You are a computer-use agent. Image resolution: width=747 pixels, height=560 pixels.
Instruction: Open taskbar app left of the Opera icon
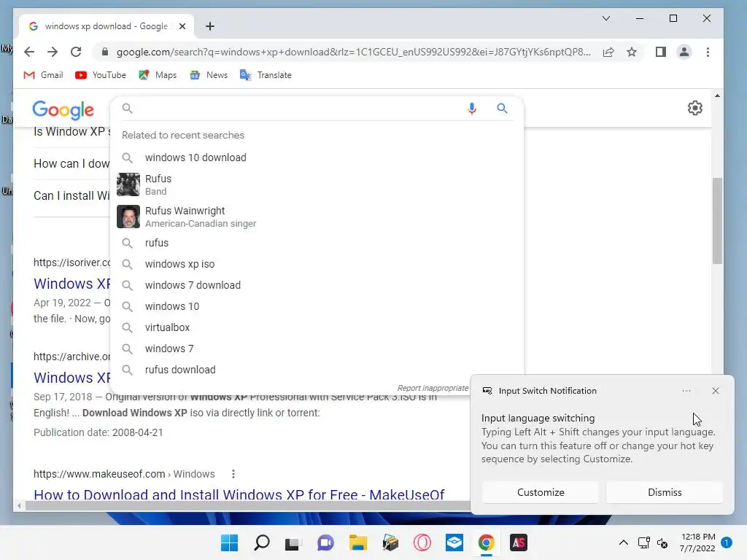pyautogui.click(x=390, y=542)
